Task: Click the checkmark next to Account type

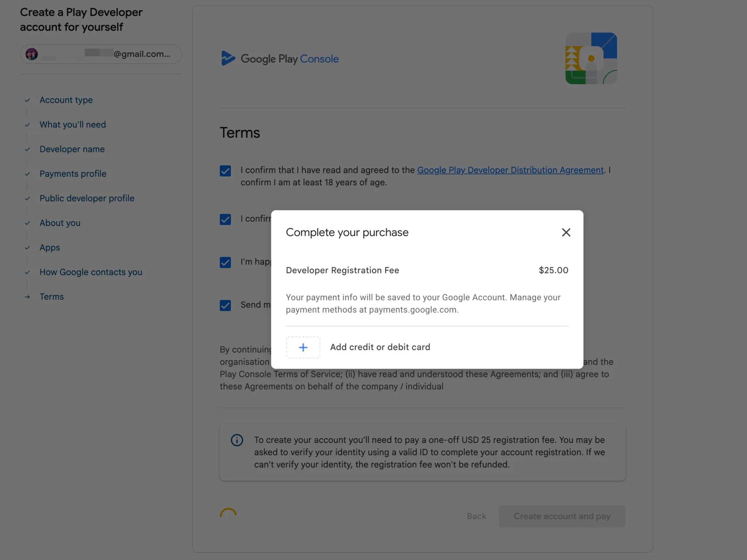Action: (x=27, y=100)
